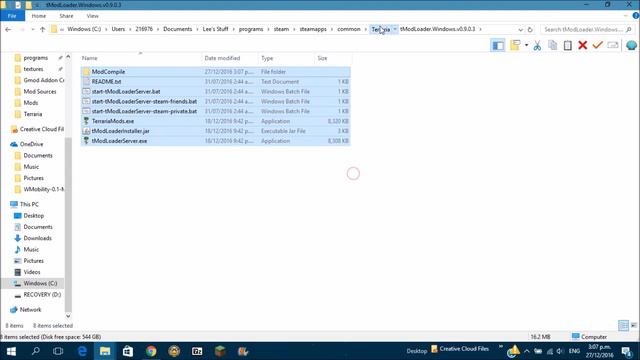Open Minecraft block icon on taskbar
Screen dimensions: 640x360
pyautogui.click(x=220, y=351)
